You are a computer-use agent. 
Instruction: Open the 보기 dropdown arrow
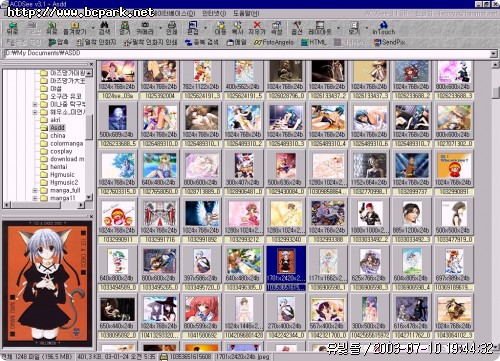(367, 28)
